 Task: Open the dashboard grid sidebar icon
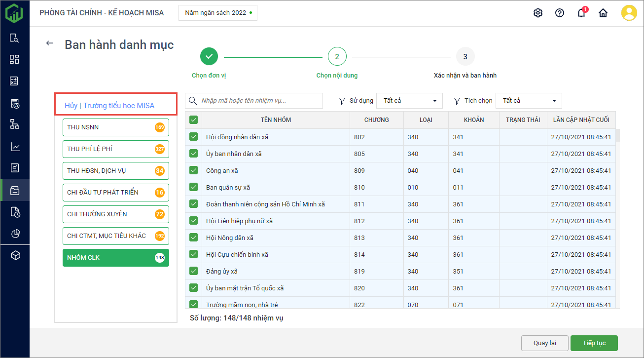tap(14, 59)
